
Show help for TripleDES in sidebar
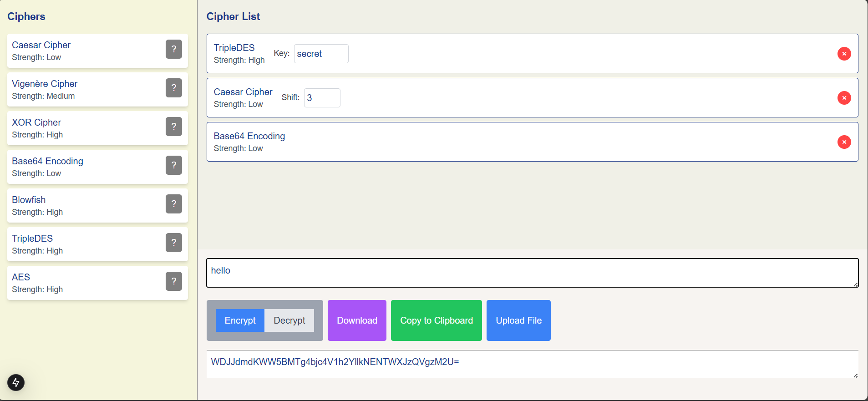174,243
